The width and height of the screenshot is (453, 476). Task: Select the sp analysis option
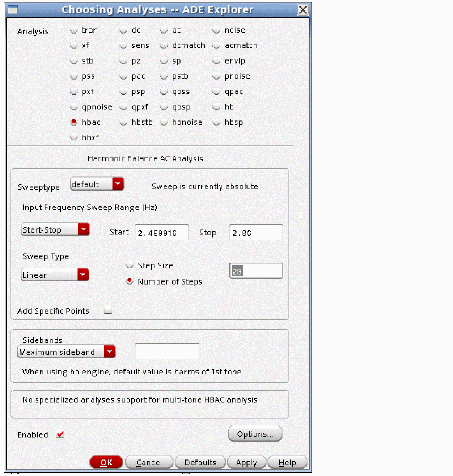(164, 61)
